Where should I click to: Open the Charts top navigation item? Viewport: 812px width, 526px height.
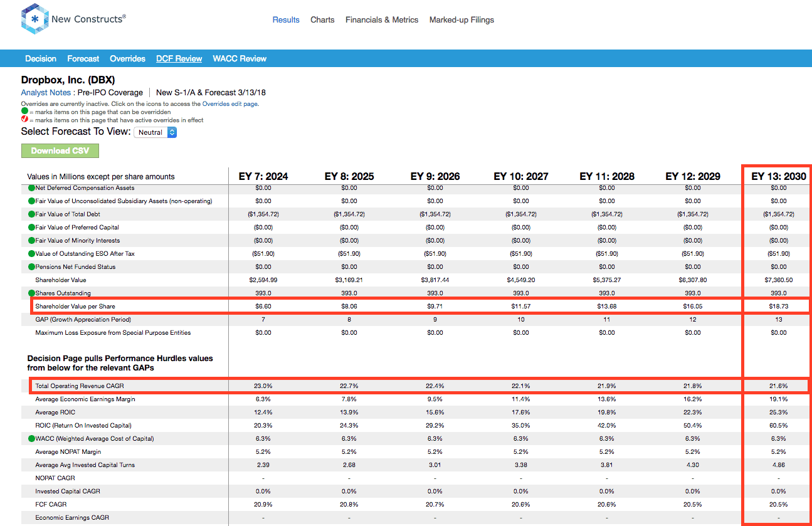coord(322,20)
